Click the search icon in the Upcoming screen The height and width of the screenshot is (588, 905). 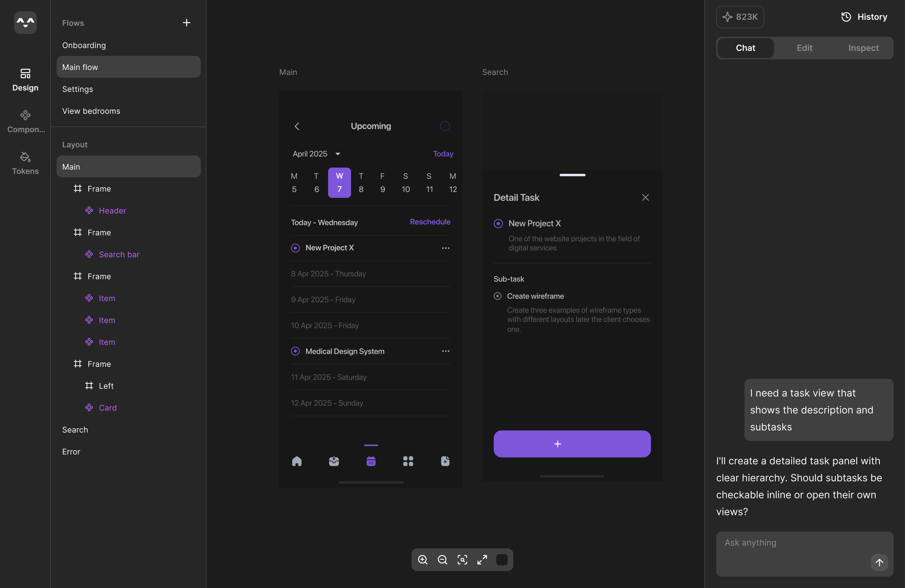tap(445, 126)
